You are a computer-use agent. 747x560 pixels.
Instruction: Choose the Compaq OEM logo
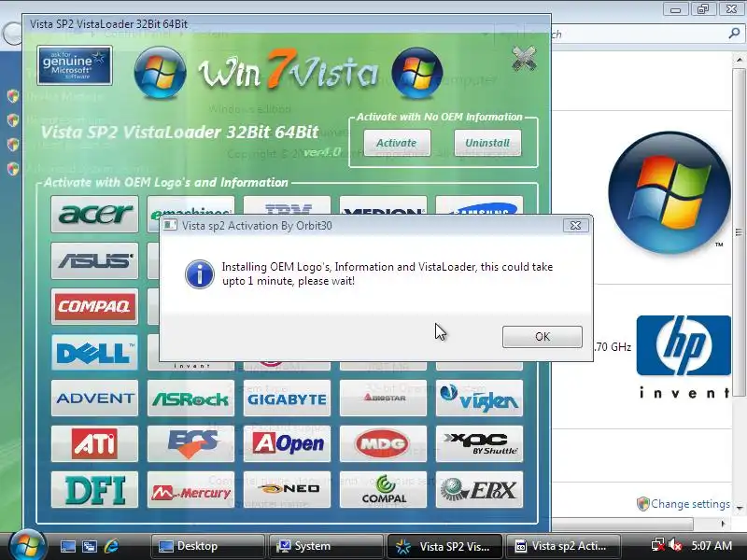[x=95, y=306]
